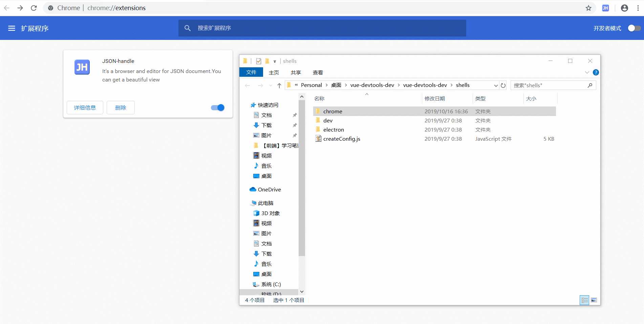This screenshot has width=644, height=324.
Task: Expand breadcrumb chevron before shells
Action: [451, 85]
